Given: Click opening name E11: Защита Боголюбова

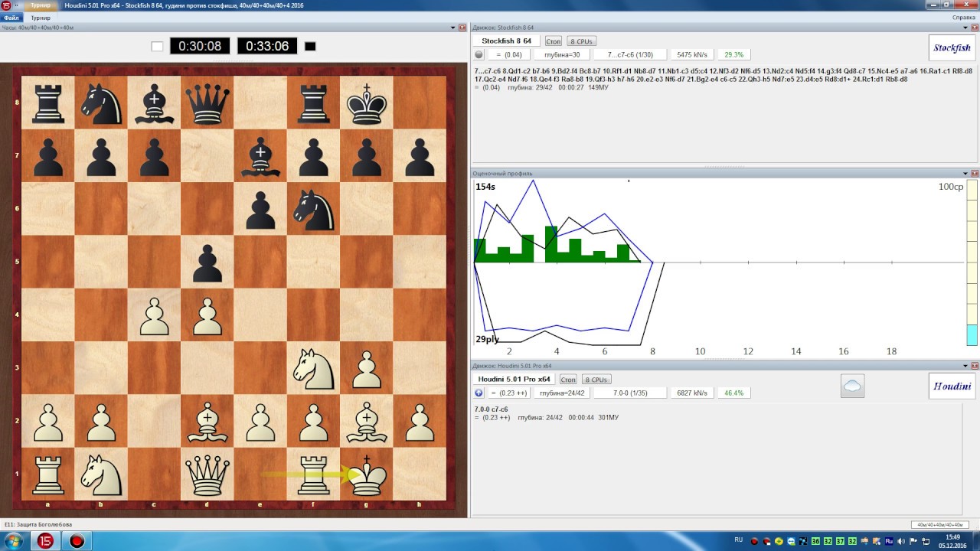Looking at the screenshot, I should coord(38,524).
